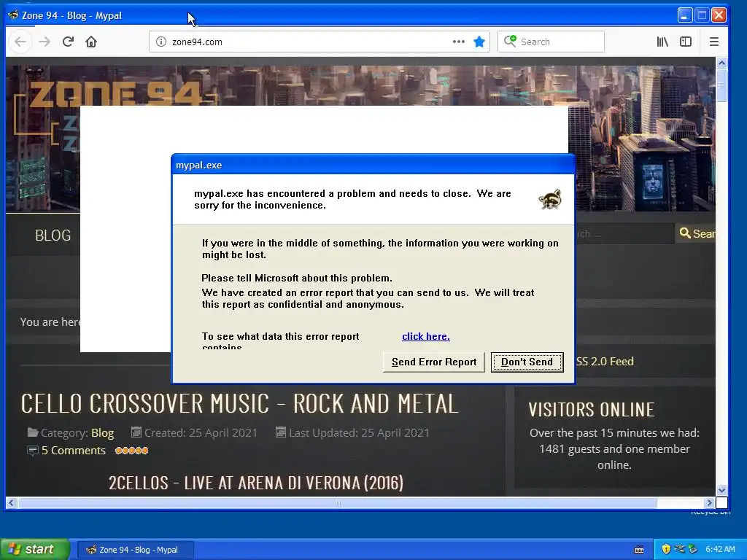Click Send Error Report button
747x560 pixels.
[x=434, y=362]
